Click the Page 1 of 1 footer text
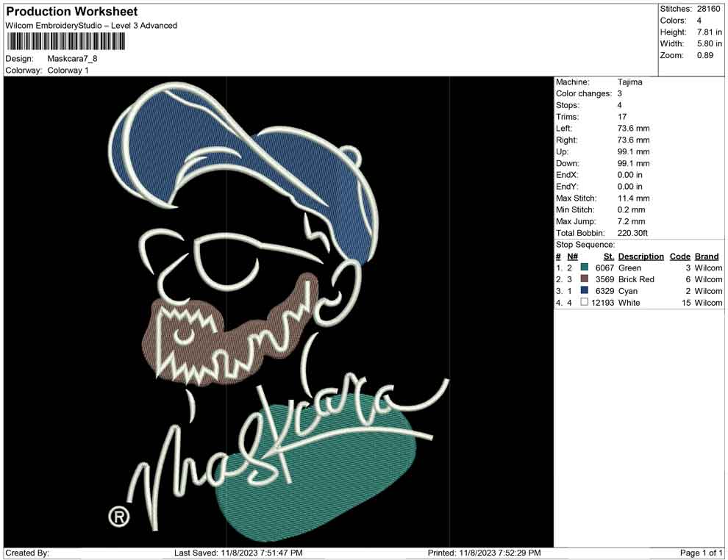The width and height of the screenshot is (728, 560). click(x=701, y=553)
